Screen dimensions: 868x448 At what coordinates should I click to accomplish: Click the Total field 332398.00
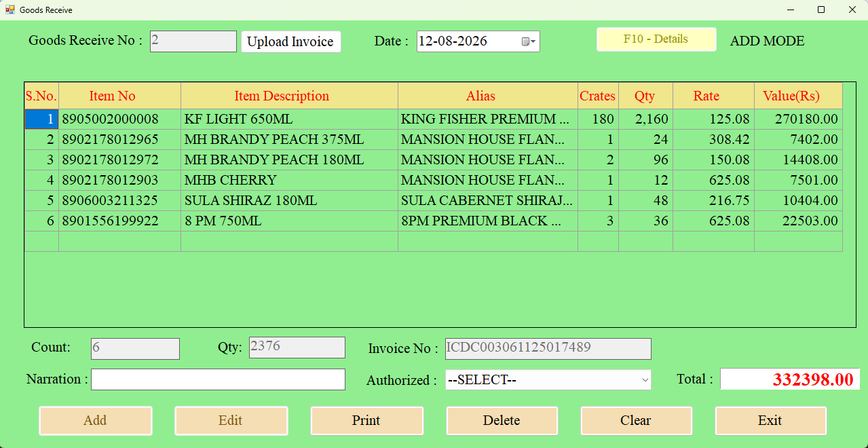click(790, 379)
